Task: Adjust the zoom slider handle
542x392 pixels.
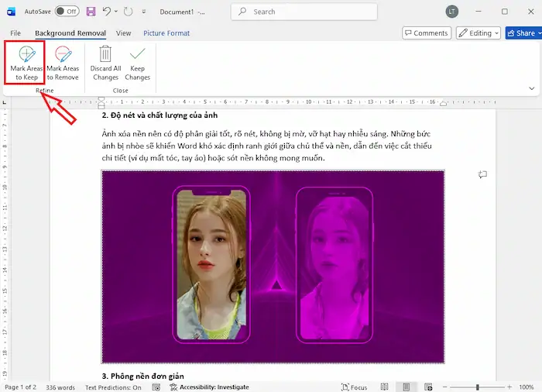Action: [x=478, y=387]
